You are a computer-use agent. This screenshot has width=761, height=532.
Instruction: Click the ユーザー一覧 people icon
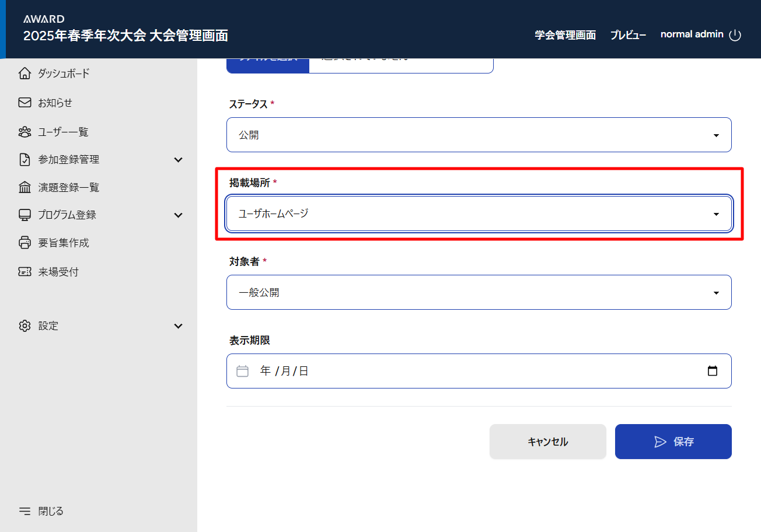25,132
